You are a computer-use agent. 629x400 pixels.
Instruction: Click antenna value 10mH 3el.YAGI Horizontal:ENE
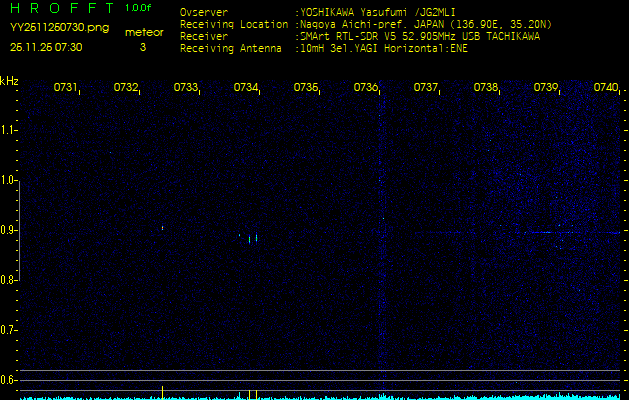click(384, 49)
